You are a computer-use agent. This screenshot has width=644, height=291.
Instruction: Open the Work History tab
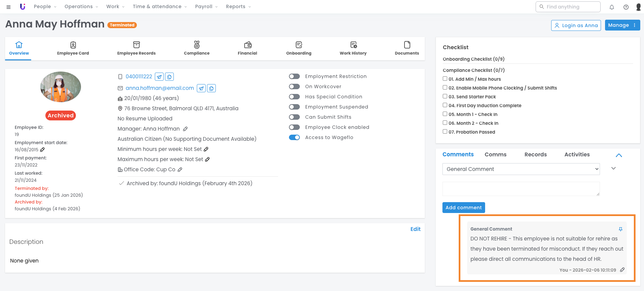[x=353, y=48]
